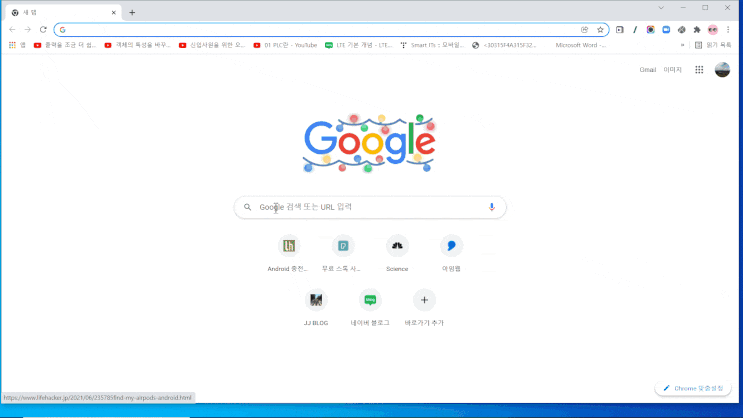Select the 새 탭 tab

coord(63,13)
